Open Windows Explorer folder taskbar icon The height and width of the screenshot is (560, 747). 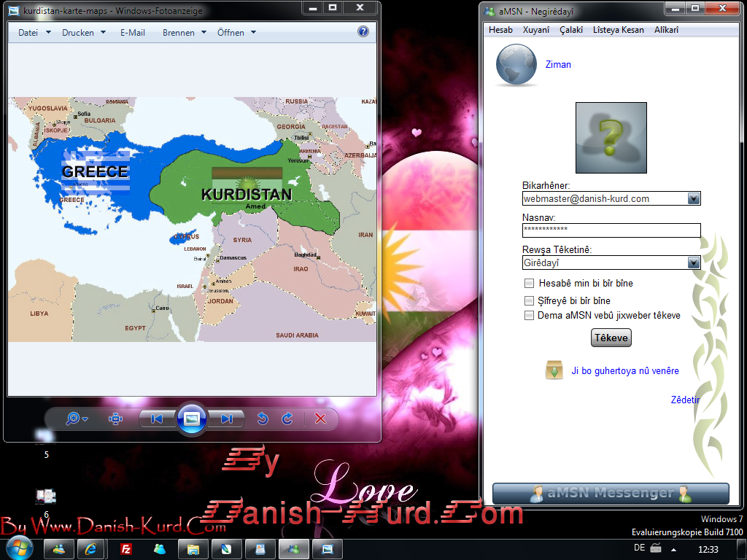click(193, 550)
